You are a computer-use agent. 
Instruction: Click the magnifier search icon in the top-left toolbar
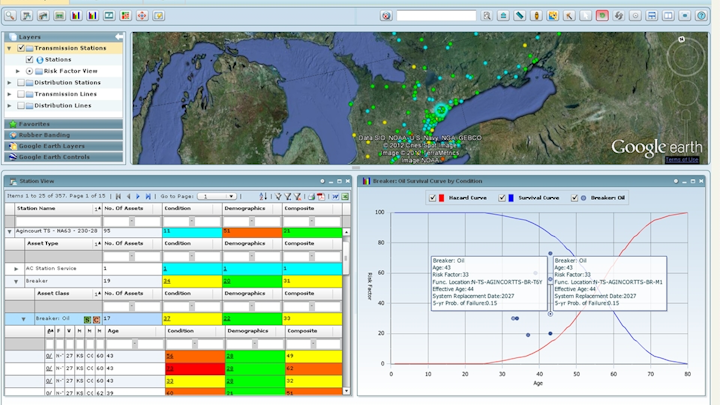[x=10, y=16]
